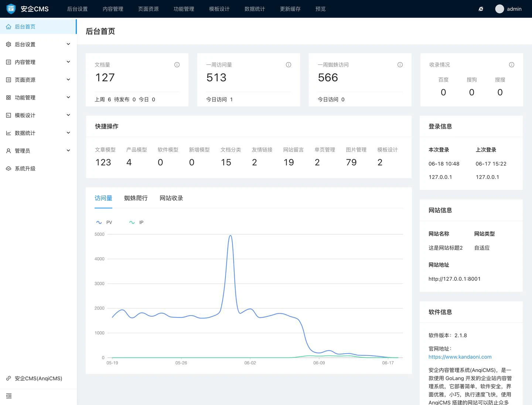532x405 pixels.
Task: Expand the 内容管理 sidebar section
Action: [38, 62]
